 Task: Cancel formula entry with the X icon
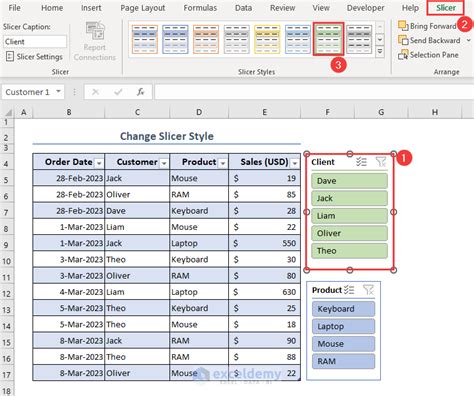coord(95,92)
